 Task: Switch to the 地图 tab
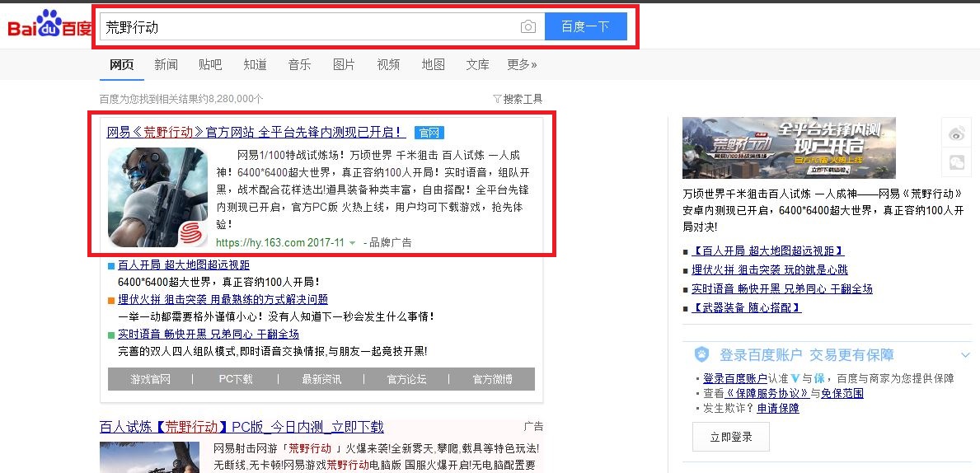(x=433, y=64)
